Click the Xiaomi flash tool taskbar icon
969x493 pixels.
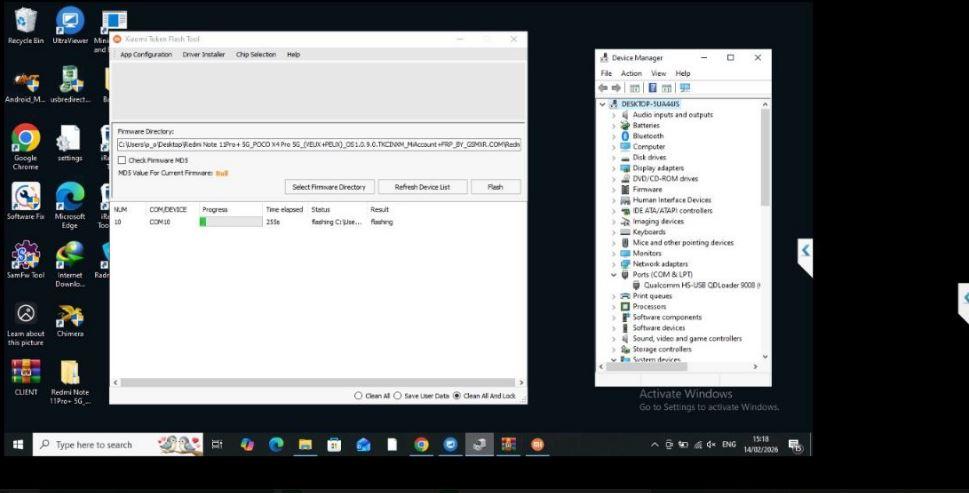click(x=537, y=445)
